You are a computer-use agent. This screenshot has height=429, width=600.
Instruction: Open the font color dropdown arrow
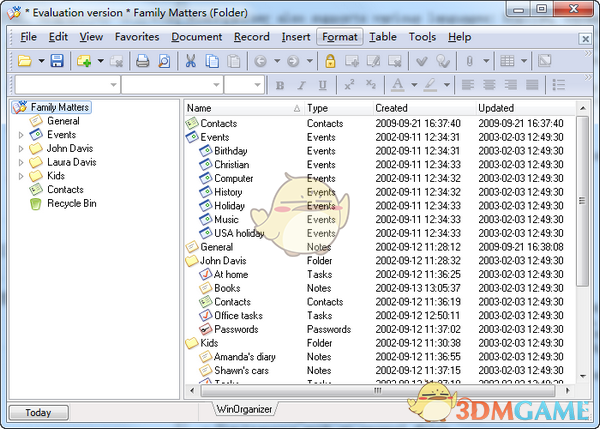(x=414, y=85)
